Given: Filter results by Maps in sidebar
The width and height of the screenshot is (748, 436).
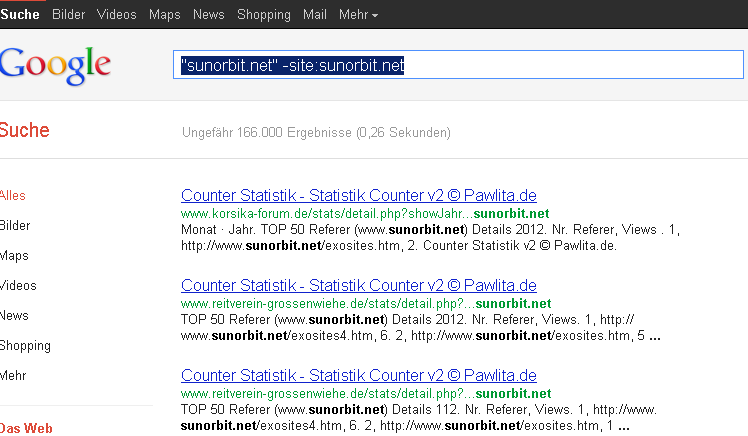Looking at the screenshot, I should point(14,256).
